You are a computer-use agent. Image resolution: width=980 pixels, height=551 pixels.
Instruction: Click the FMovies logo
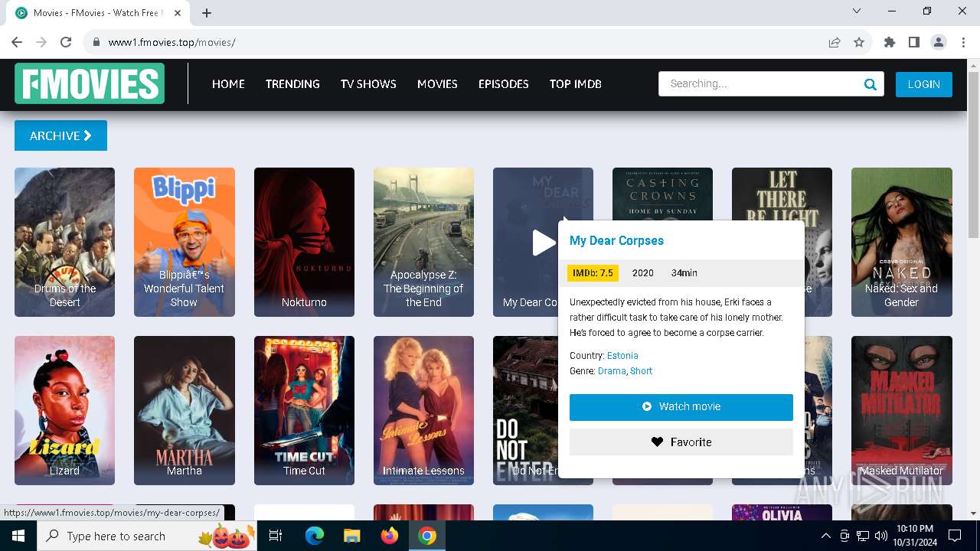(90, 83)
